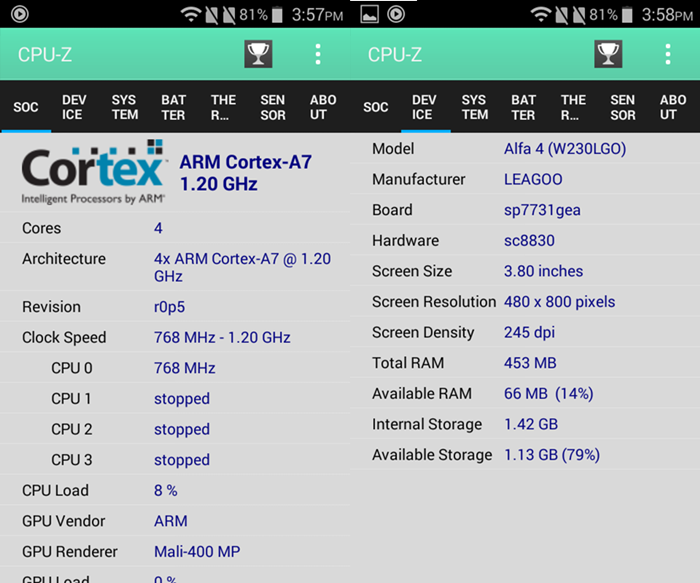700x583 pixels.
Task: Tap the CPU 0 value 768 MHz
Action: [x=184, y=368]
